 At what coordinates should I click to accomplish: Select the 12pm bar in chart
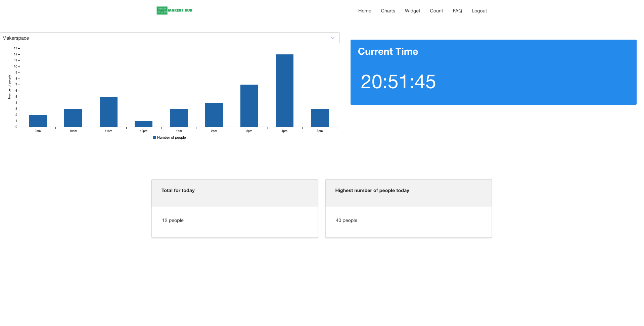point(143,124)
